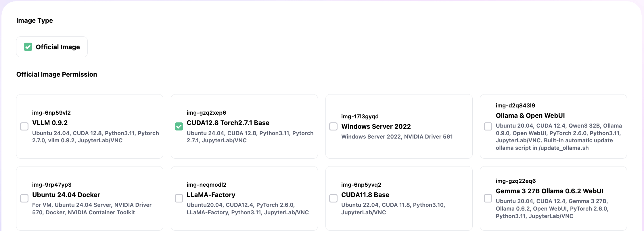The height and width of the screenshot is (231, 644).
Task: Click image ID img-17l3gyqd
Action: [x=360, y=116]
